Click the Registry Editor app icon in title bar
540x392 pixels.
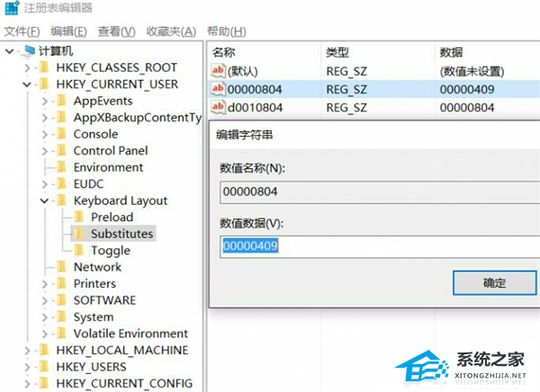tap(11, 9)
